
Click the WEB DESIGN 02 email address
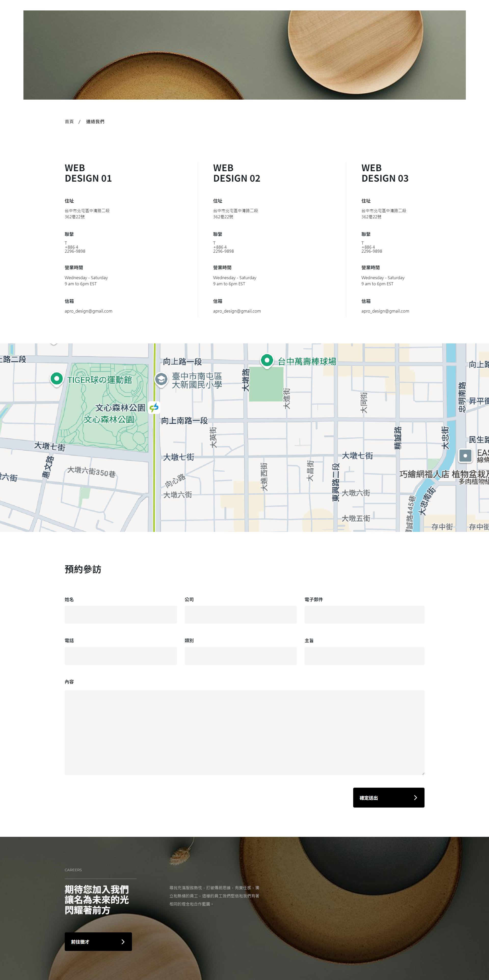coord(237,311)
